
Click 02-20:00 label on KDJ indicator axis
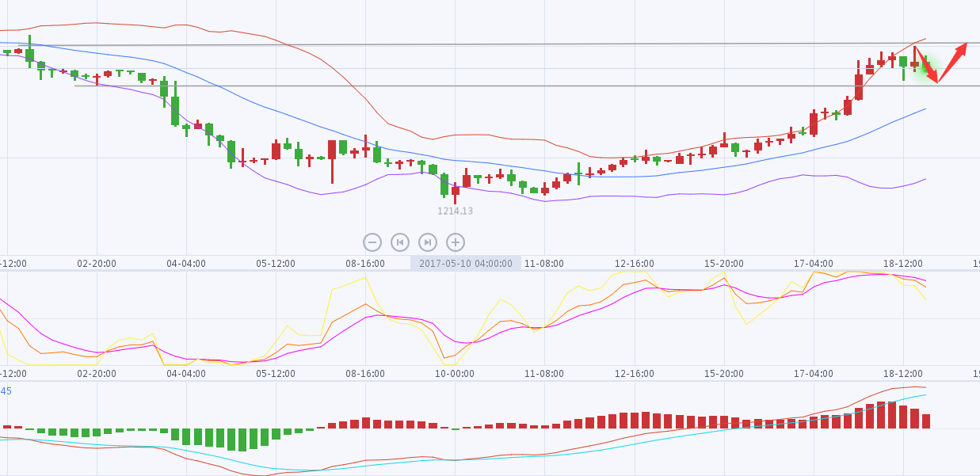pyautogui.click(x=97, y=374)
